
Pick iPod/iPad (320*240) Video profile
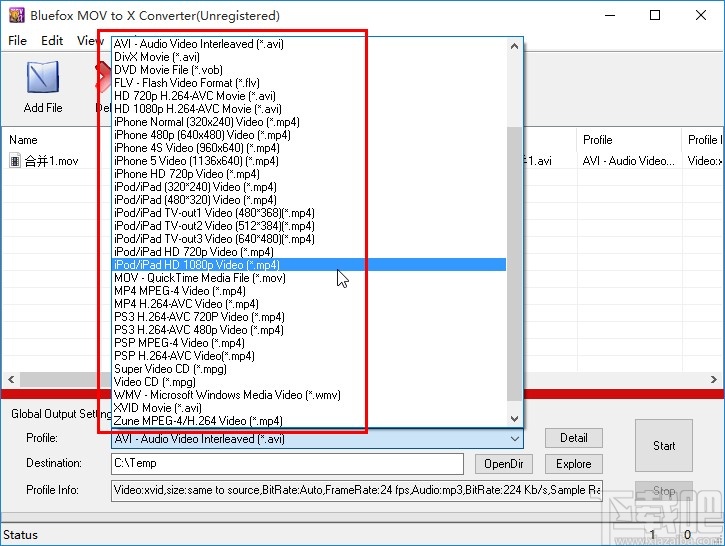click(309, 187)
